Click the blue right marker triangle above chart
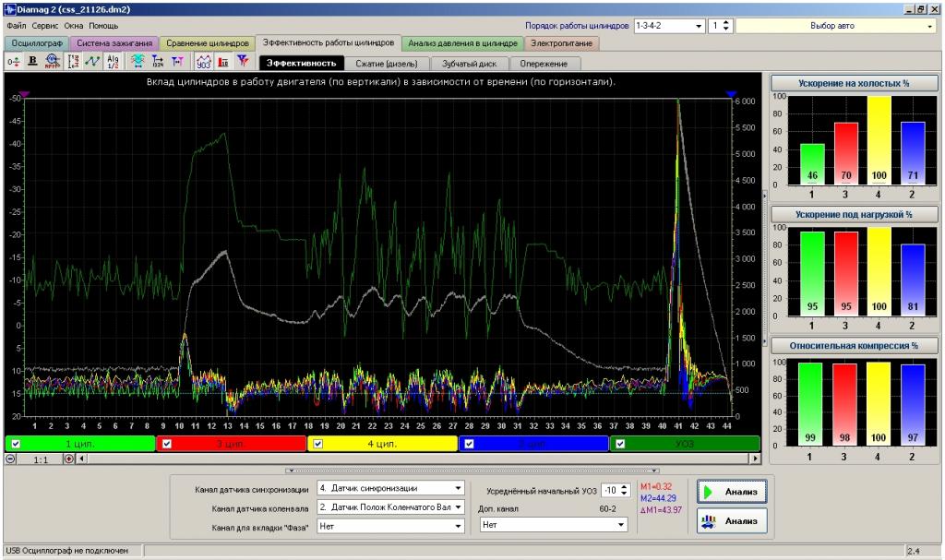 pos(731,95)
